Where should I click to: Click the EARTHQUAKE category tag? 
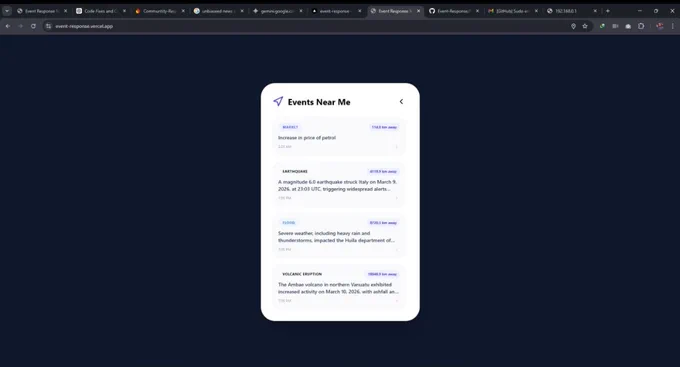coord(295,171)
